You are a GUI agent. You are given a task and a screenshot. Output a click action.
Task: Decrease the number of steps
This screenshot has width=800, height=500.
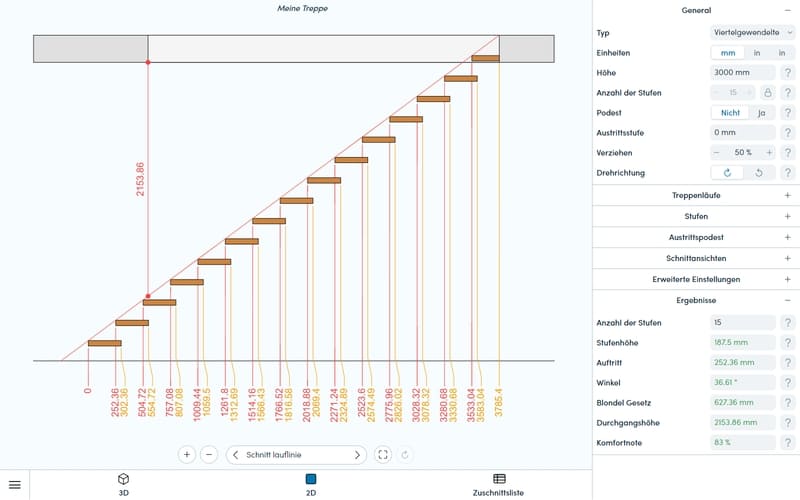pyautogui.click(x=716, y=92)
